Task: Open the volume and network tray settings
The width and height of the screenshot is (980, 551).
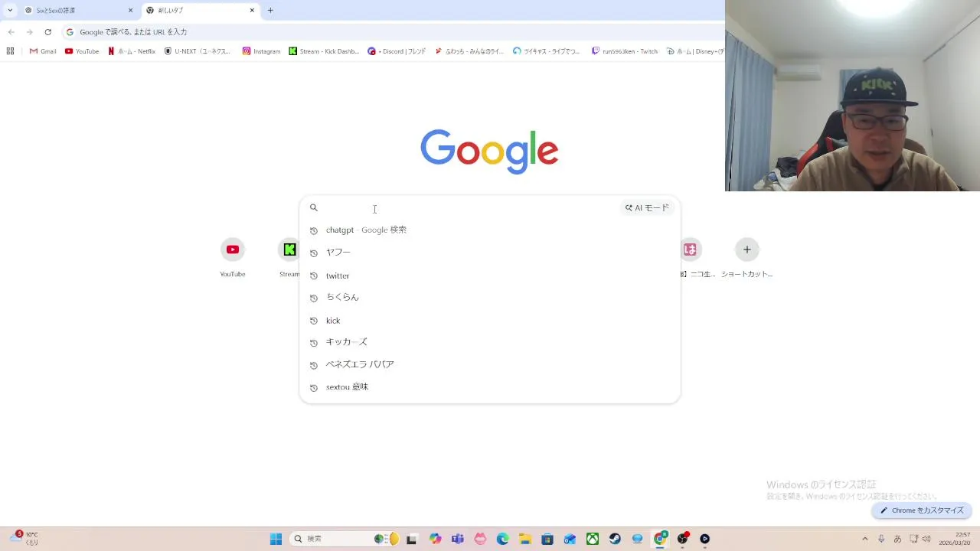Action: [x=920, y=539]
